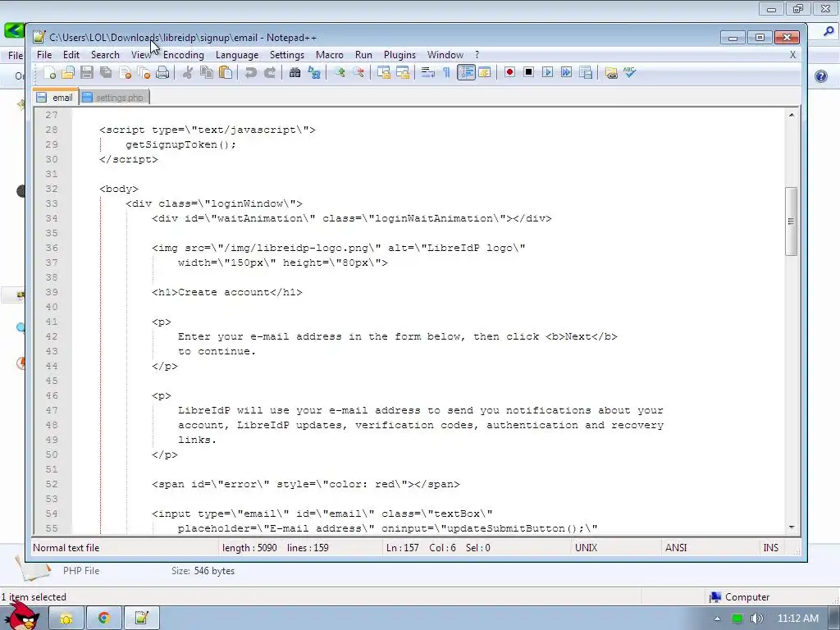Toggle indent guide toolbar button
The image size is (840, 630).
coord(466,73)
